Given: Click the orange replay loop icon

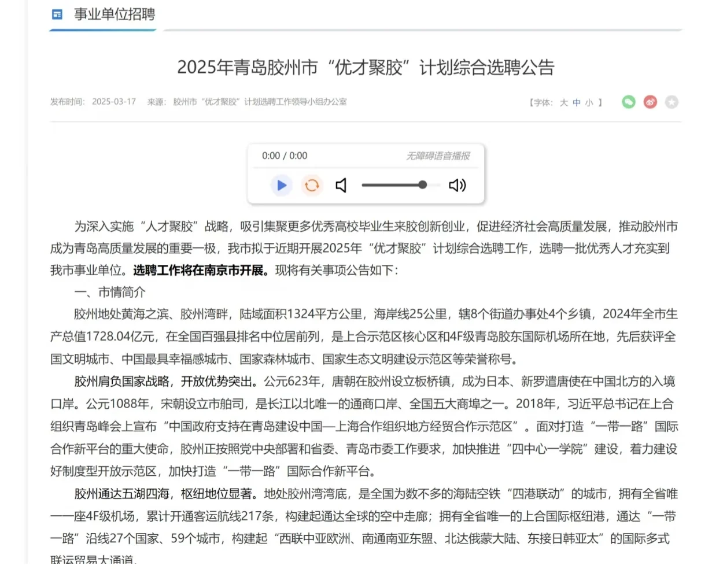Looking at the screenshot, I should coord(312,185).
